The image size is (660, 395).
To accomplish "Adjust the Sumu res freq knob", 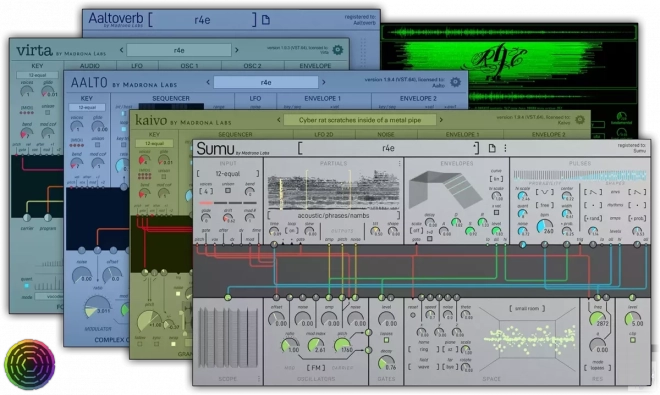I will click(x=597, y=320).
